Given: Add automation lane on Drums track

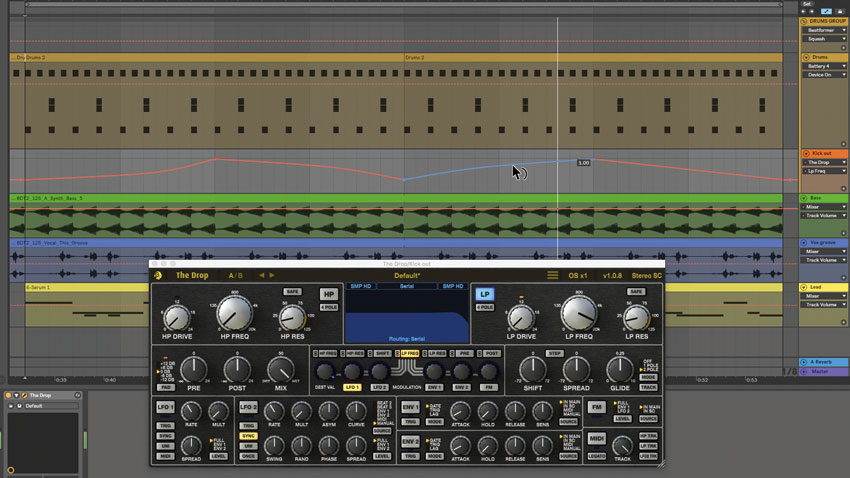Looking at the screenshot, I should (843, 144).
